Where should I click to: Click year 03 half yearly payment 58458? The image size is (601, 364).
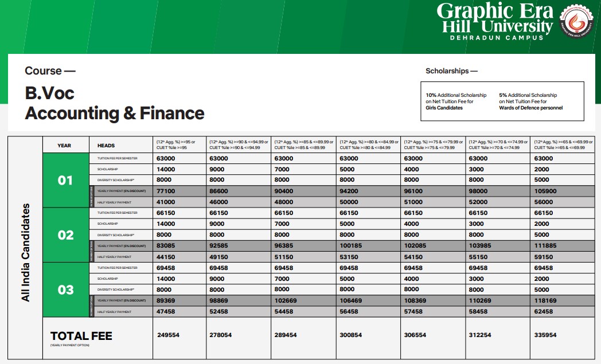click(478, 311)
